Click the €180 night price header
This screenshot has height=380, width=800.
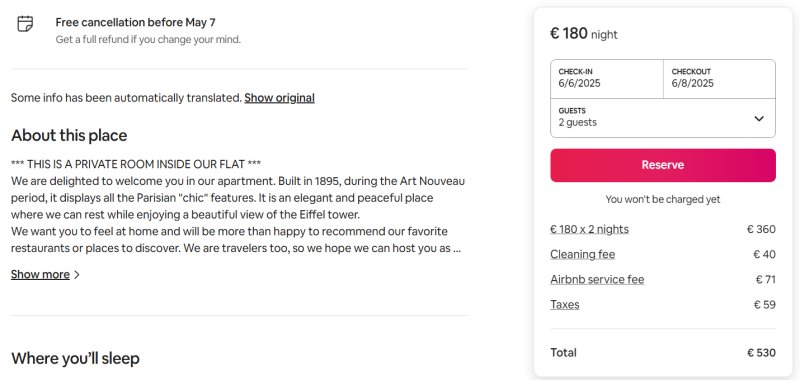(584, 34)
